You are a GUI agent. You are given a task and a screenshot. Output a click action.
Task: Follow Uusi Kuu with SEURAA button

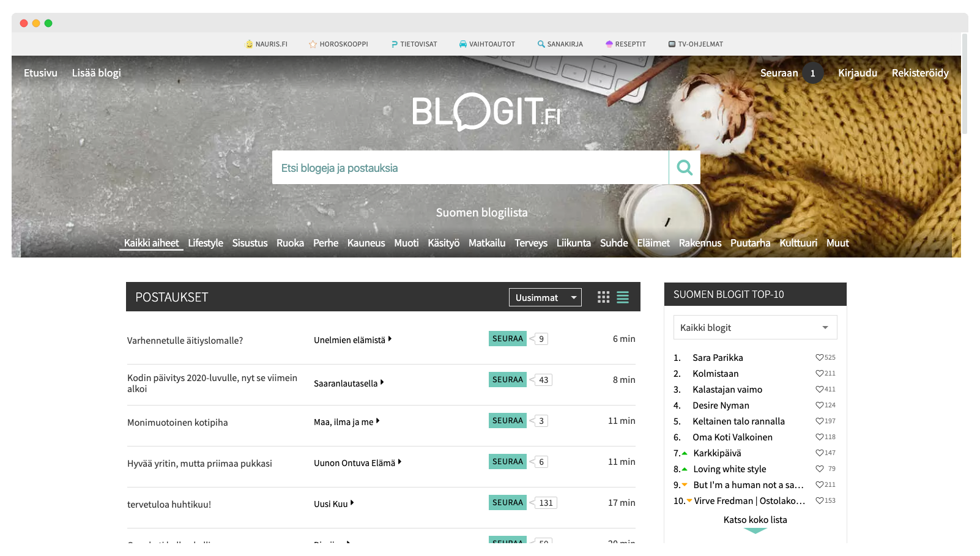[508, 502]
